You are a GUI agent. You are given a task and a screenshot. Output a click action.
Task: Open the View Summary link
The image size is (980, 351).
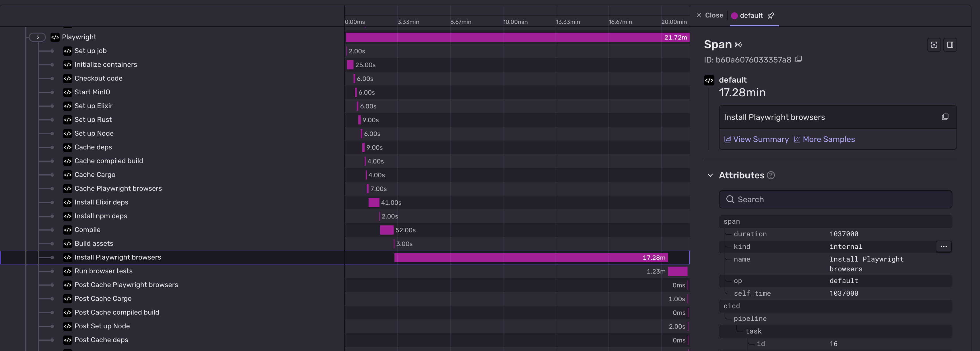coord(756,139)
